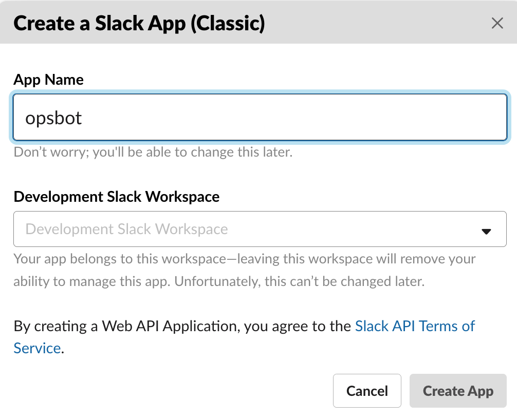The image size is (517, 420).
Task: Open the Slack API Terms of Service link
Action: pyautogui.click(x=415, y=326)
